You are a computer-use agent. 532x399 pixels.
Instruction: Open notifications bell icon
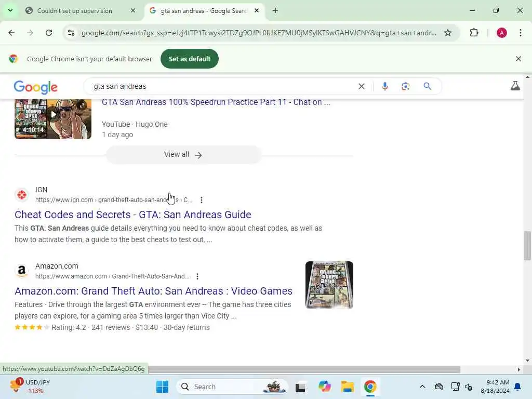pyautogui.click(x=518, y=387)
